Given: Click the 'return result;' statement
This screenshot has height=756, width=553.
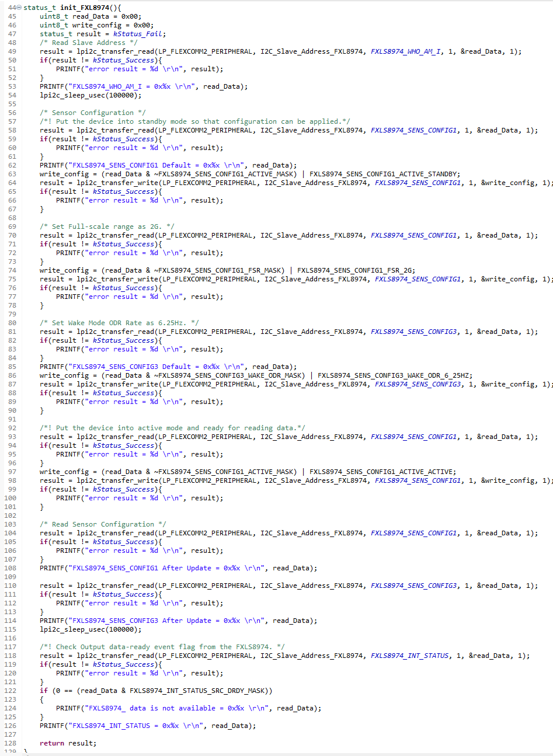Looking at the screenshot, I should (x=68, y=743).
